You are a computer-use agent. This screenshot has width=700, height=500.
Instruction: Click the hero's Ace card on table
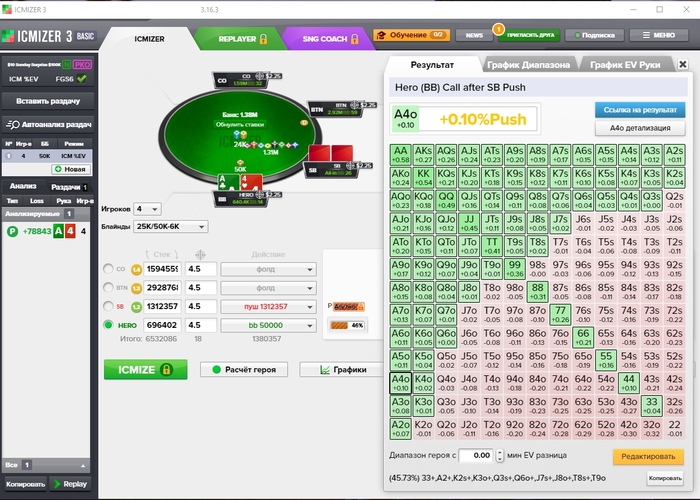(x=229, y=183)
